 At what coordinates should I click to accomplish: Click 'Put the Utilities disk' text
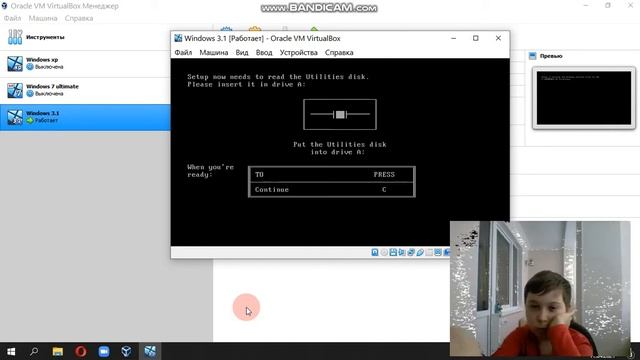(340, 144)
